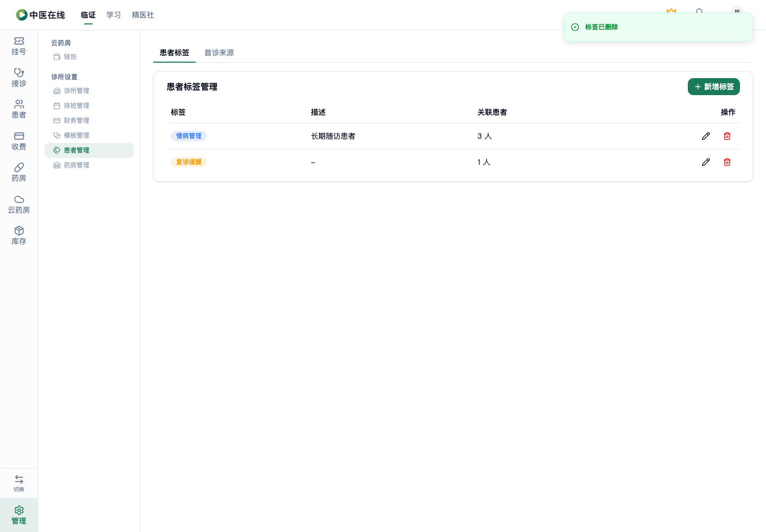Open 诊所管理 in settings menu

89,91
